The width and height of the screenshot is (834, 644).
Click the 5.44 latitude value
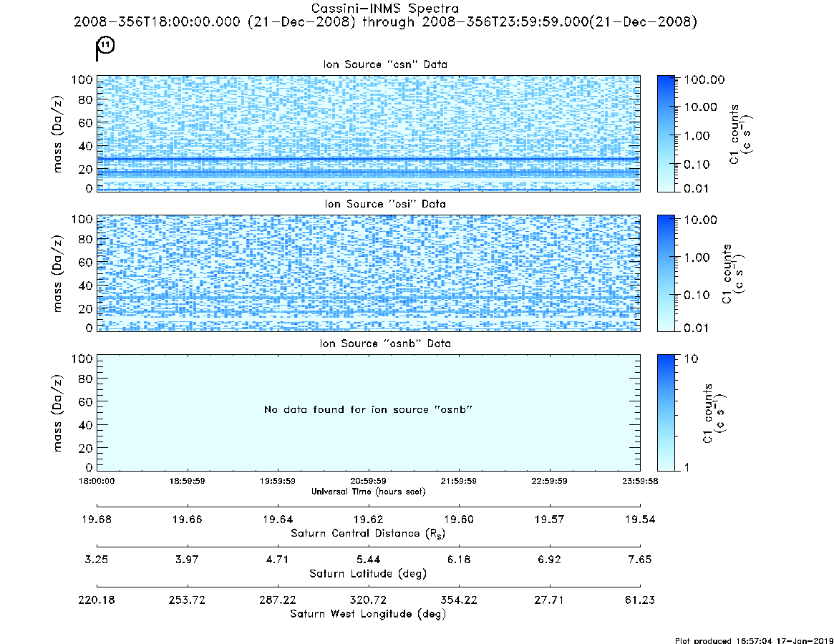pyautogui.click(x=368, y=560)
